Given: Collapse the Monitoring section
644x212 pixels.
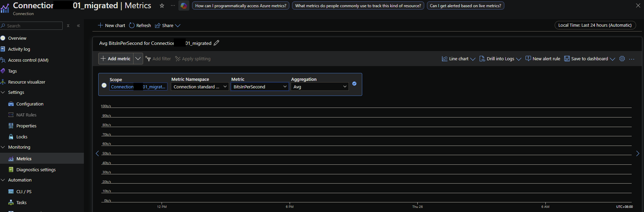Looking at the screenshot, I should pos(3,147).
